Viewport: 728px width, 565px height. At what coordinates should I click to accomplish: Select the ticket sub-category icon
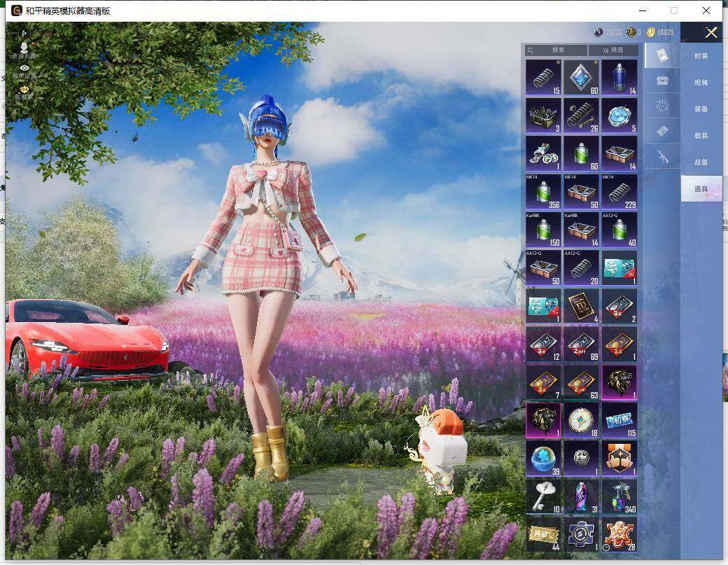click(662, 132)
